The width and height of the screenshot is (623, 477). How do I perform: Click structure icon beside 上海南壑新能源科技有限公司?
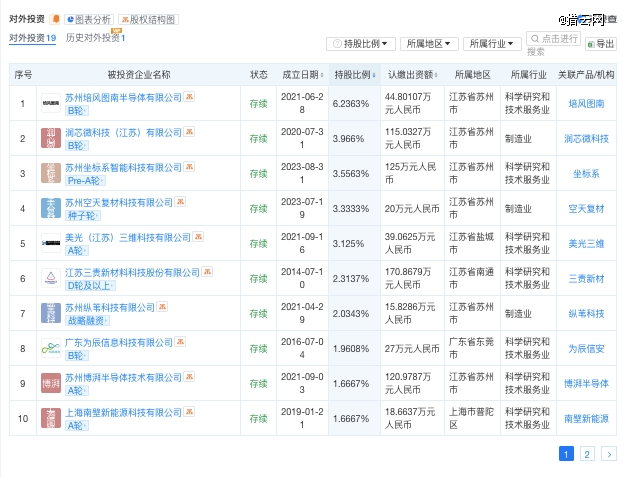(x=189, y=412)
